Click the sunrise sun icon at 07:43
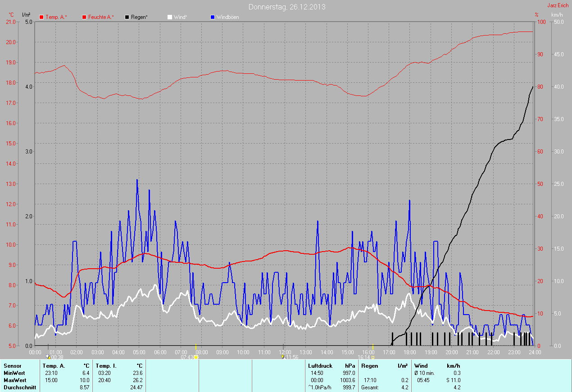 pyautogui.click(x=195, y=357)
